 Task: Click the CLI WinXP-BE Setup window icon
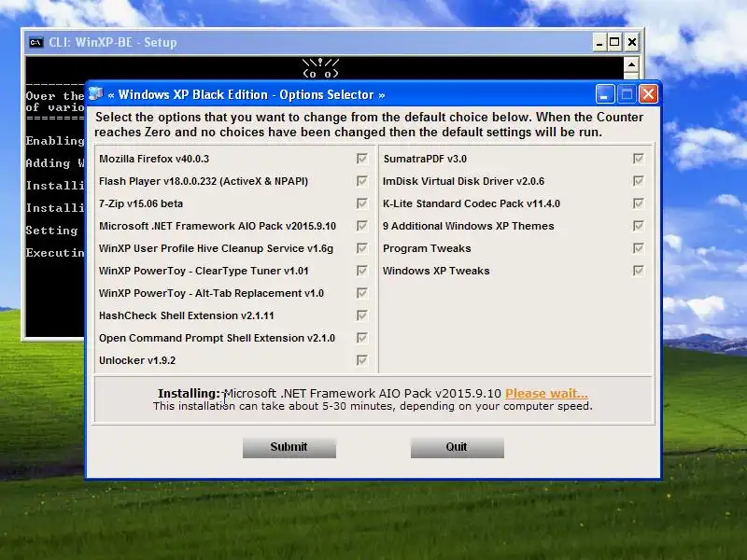pyautogui.click(x=36, y=42)
